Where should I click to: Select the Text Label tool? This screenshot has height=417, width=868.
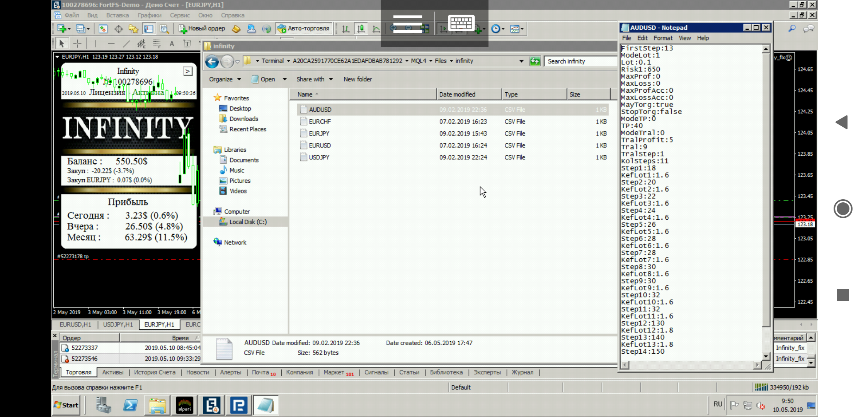point(187,44)
